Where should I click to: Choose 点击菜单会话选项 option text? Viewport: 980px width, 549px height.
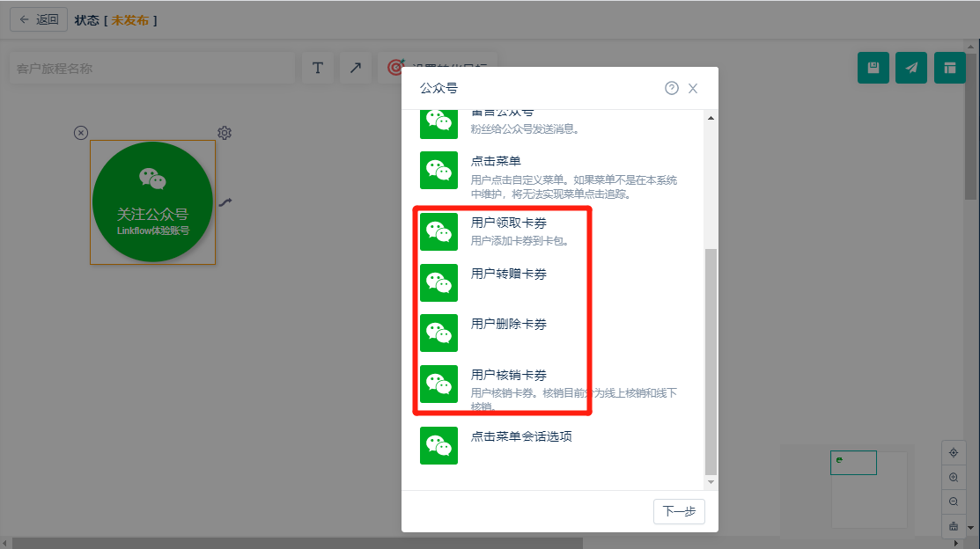tap(521, 436)
